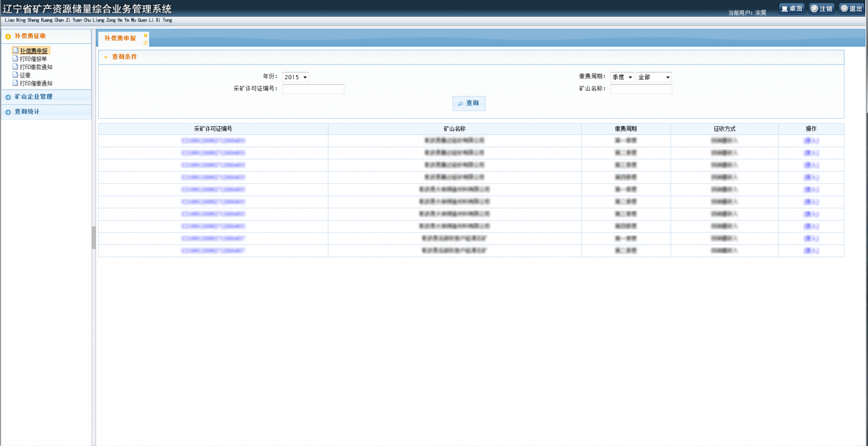Expand the 查询统计 sidebar section
The width and height of the screenshot is (868, 446).
(8, 112)
